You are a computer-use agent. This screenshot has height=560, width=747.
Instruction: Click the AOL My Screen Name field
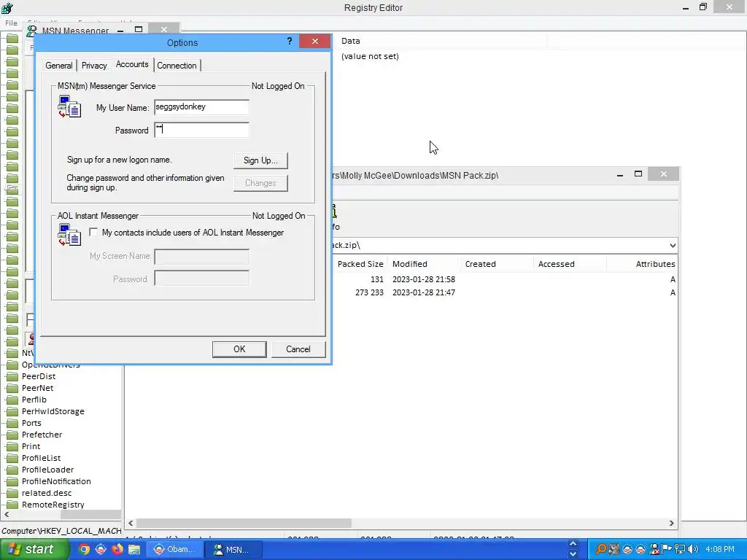coord(201,256)
